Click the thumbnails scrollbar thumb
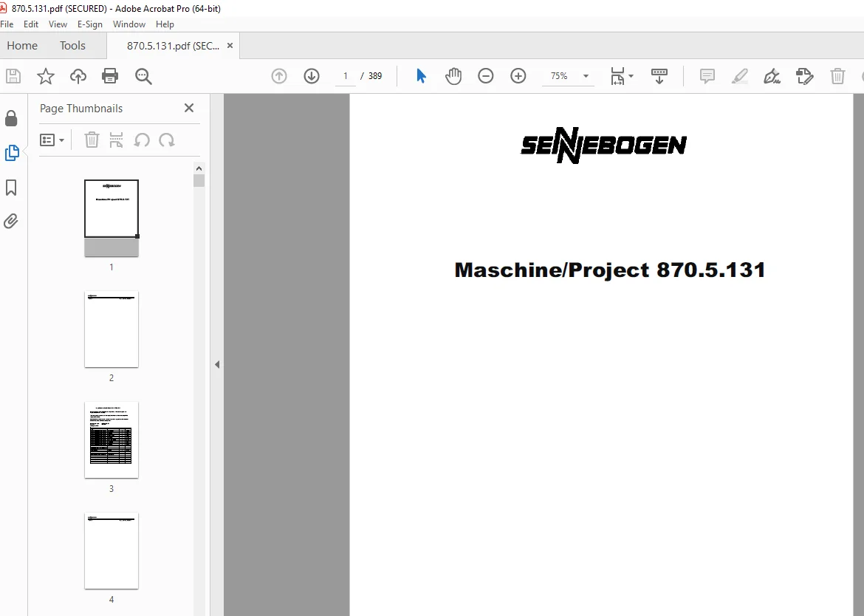The width and height of the screenshot is (864, 616). [x=199, y=181]
